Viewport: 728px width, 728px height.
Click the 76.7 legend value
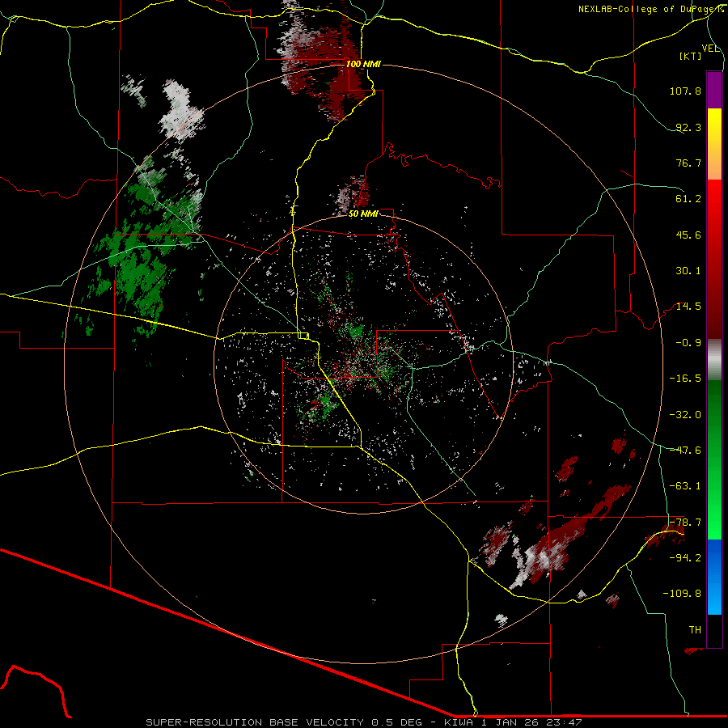pos(688,163)
